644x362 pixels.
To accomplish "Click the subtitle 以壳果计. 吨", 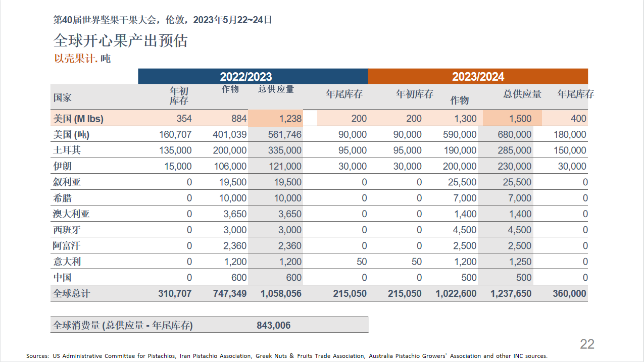I will (x=82, y=59).
